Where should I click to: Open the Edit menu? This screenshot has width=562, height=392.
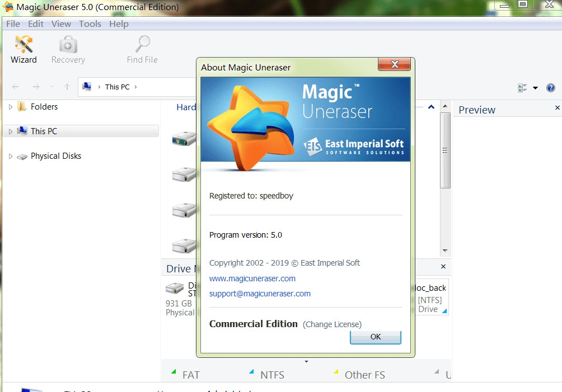coord(36,24)
